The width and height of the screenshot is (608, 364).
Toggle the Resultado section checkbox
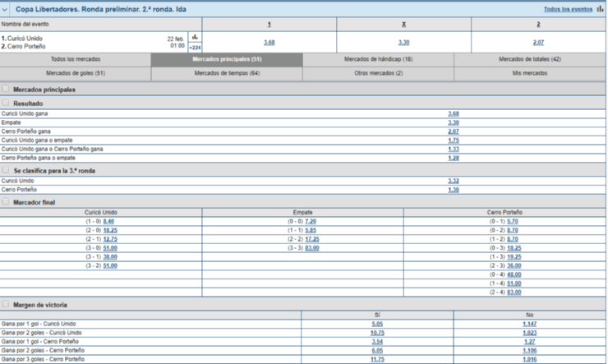[7, 104]
